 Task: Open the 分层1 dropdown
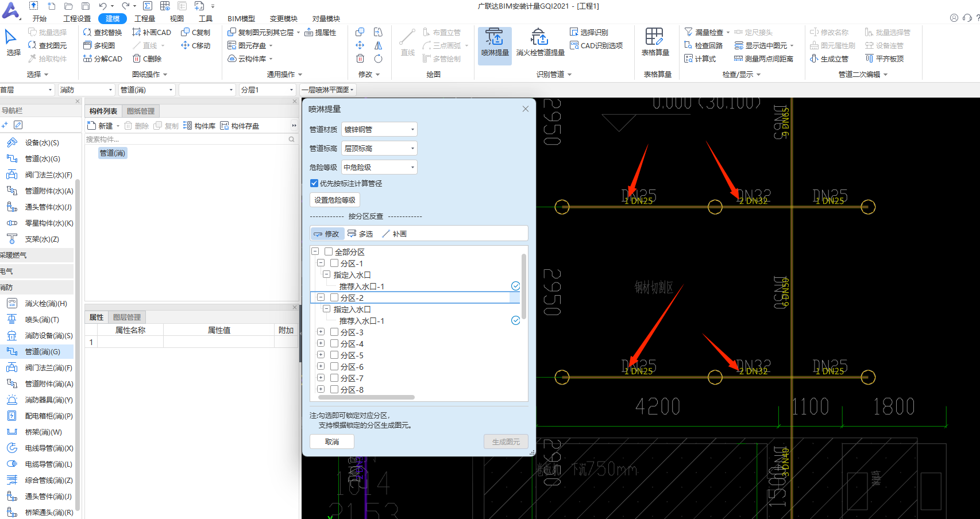[267, 90]
